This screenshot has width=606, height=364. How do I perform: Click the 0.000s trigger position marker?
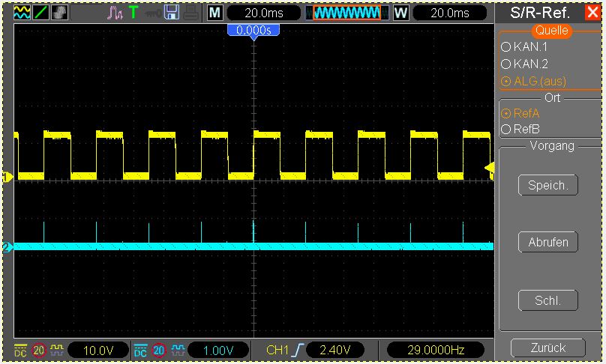[x=253, y=31]
